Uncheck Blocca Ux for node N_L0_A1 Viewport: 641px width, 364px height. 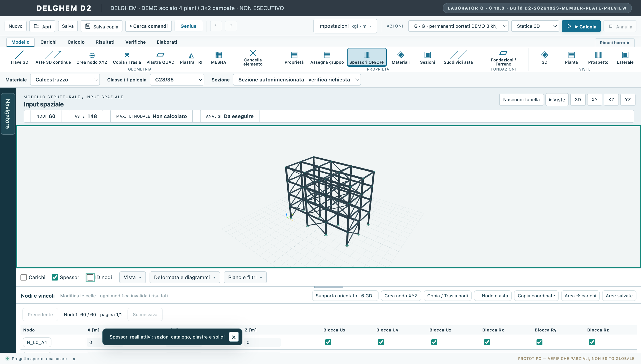pyautogui.click(x=328, y=342)
